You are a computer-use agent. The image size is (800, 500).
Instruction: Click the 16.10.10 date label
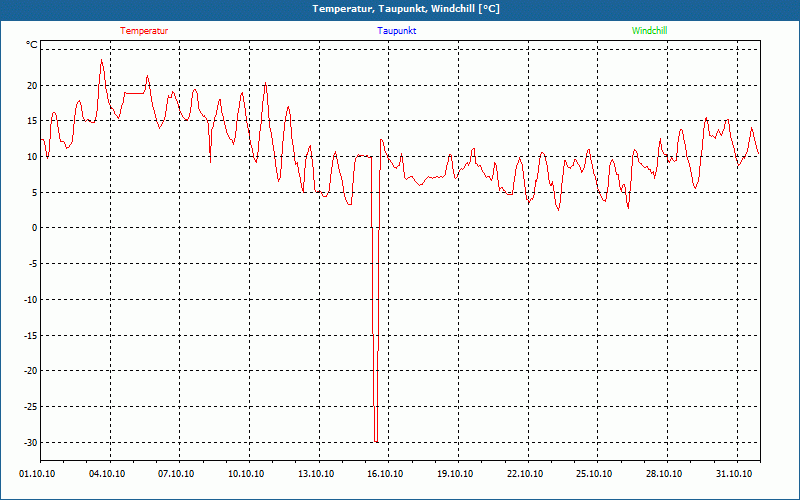(x=385, y=474)
